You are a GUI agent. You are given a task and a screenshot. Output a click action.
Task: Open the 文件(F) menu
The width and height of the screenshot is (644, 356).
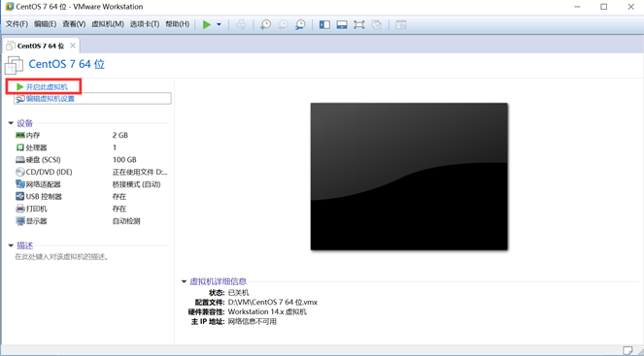tap(17, 24)
